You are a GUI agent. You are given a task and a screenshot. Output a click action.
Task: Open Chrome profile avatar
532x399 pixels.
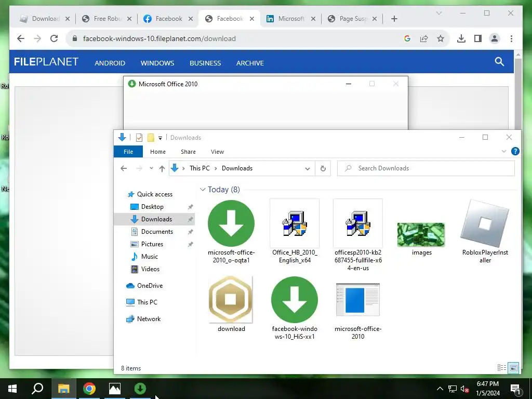(x=495, y=38)
